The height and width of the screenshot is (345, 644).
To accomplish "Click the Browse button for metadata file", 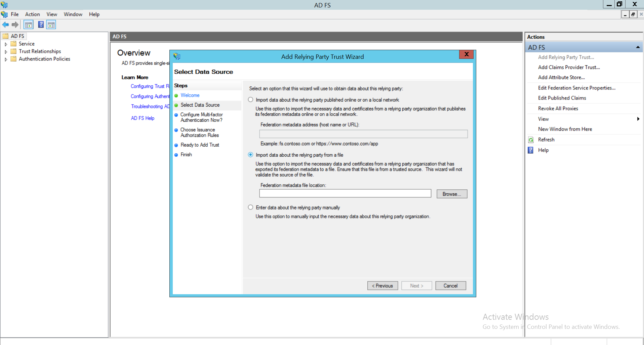I will (451, 194).
